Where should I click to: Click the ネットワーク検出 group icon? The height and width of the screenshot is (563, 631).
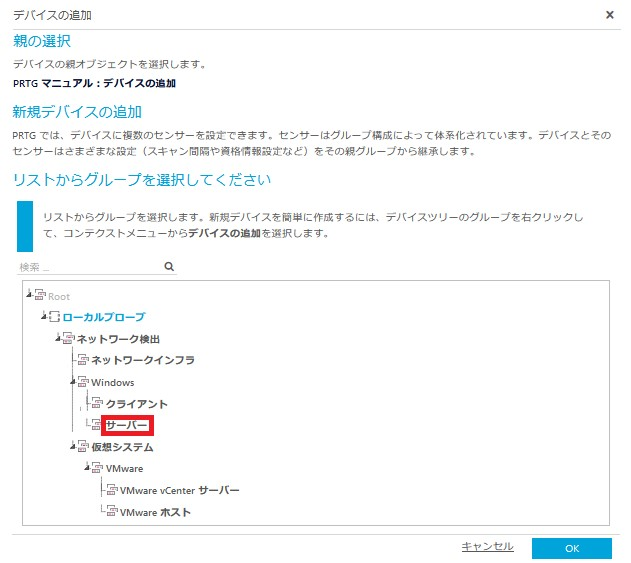tap(69, 338)
